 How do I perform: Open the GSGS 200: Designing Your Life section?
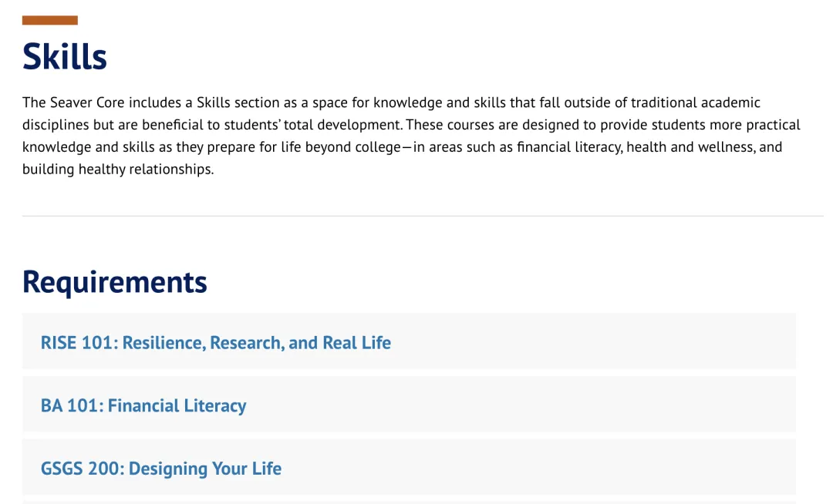click(x=409, y=467)
